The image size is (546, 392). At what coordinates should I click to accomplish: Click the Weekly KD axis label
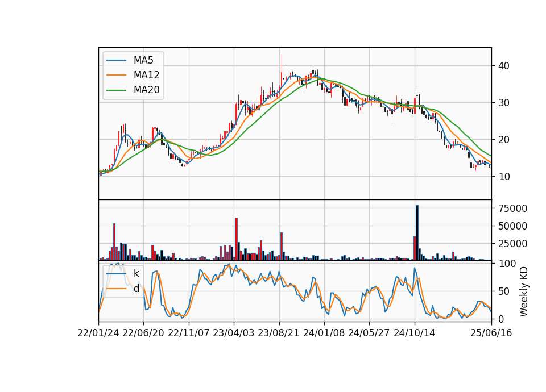tap(523, 291)
